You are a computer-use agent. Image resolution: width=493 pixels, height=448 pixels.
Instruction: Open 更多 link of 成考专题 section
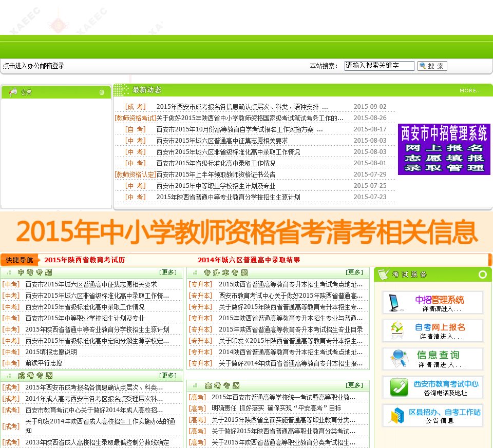point(168,375)
